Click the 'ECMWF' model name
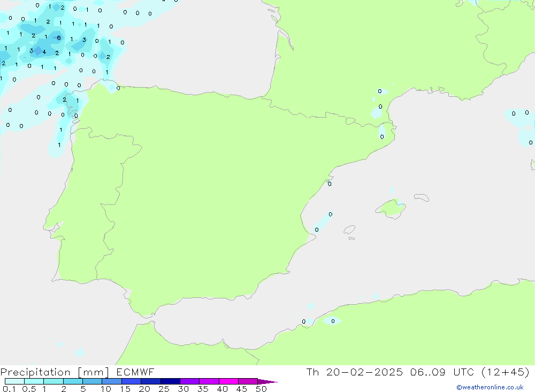The image size is (535, 392). [135, 372]
